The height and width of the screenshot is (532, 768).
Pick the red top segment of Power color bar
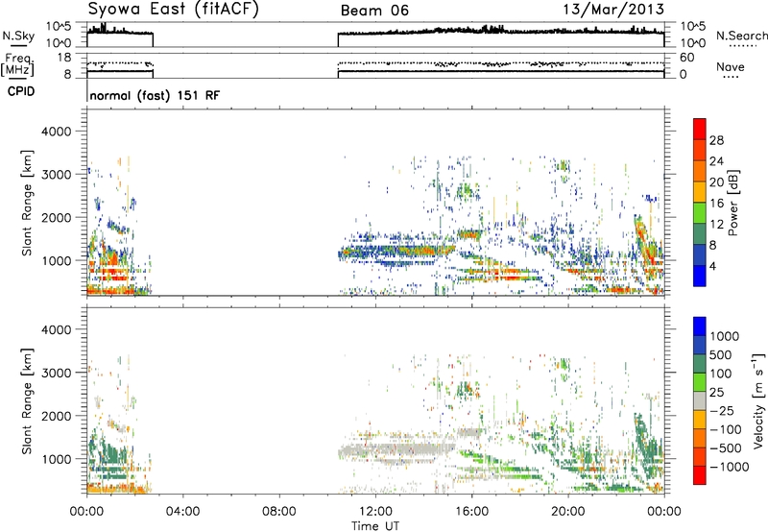click(700, 129)
